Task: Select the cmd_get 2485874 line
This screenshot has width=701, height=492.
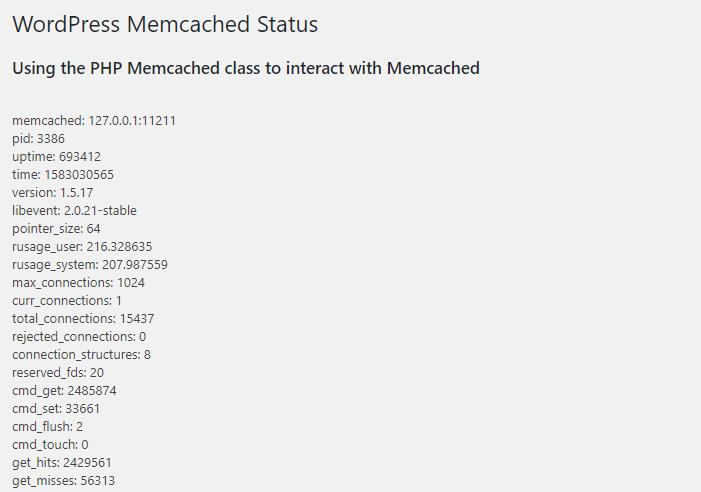Action: click(64, 391)
